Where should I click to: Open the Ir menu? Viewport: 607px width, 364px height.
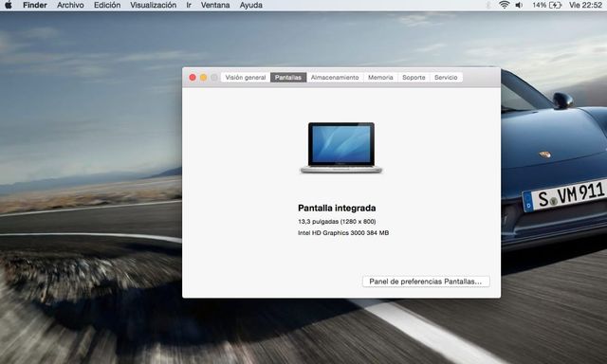[189, 5]
